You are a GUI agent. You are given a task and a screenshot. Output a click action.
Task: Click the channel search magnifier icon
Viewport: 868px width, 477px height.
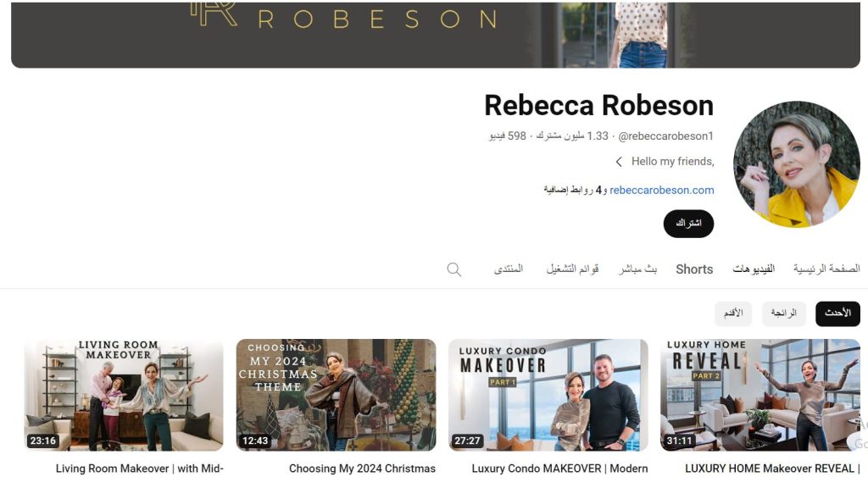pyautogui.click(x=454, y=269)
